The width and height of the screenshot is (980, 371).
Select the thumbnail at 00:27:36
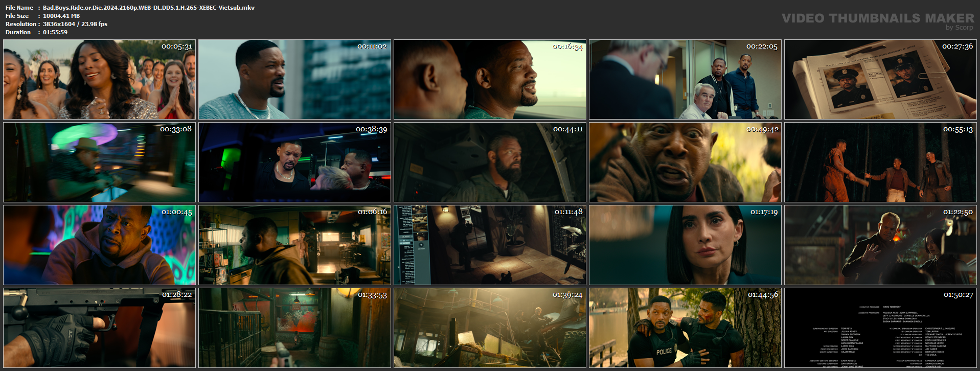tap(880, 80)
